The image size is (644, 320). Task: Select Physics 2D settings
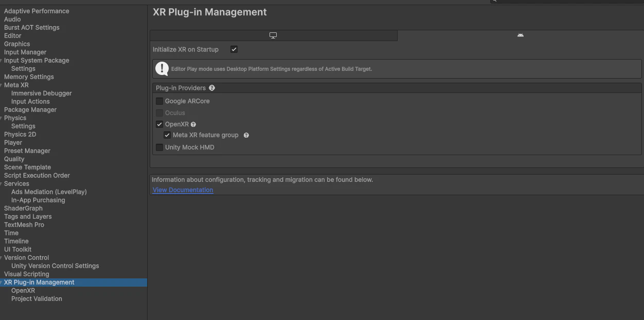click(20, 134)
